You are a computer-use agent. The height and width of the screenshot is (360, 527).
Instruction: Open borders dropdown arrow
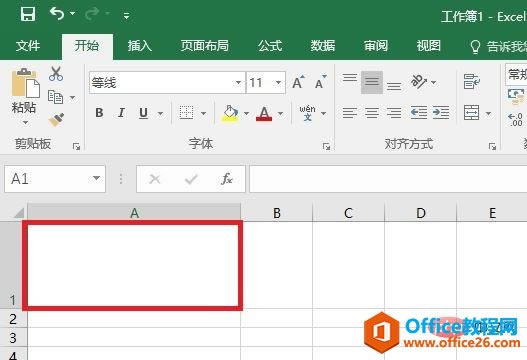tap(203, 113)
